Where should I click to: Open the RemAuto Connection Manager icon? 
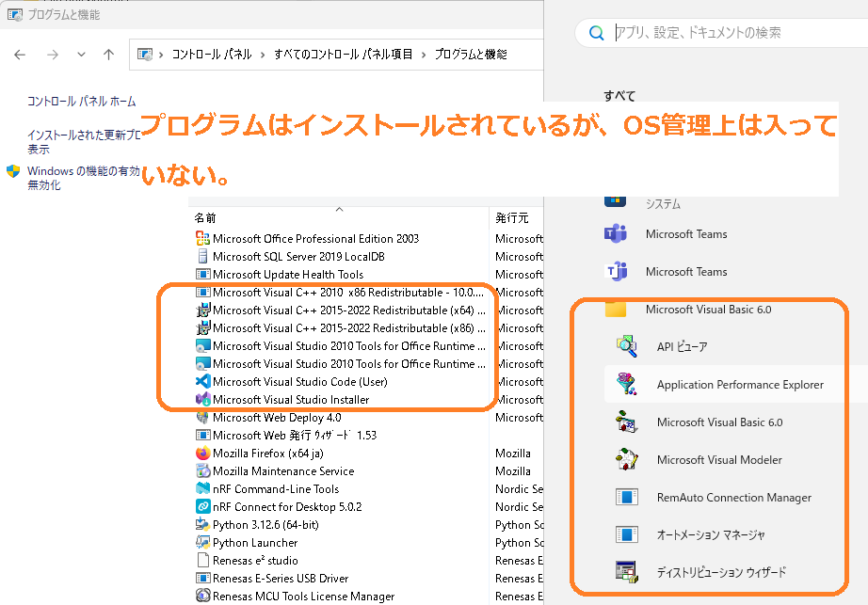(627, 497)
